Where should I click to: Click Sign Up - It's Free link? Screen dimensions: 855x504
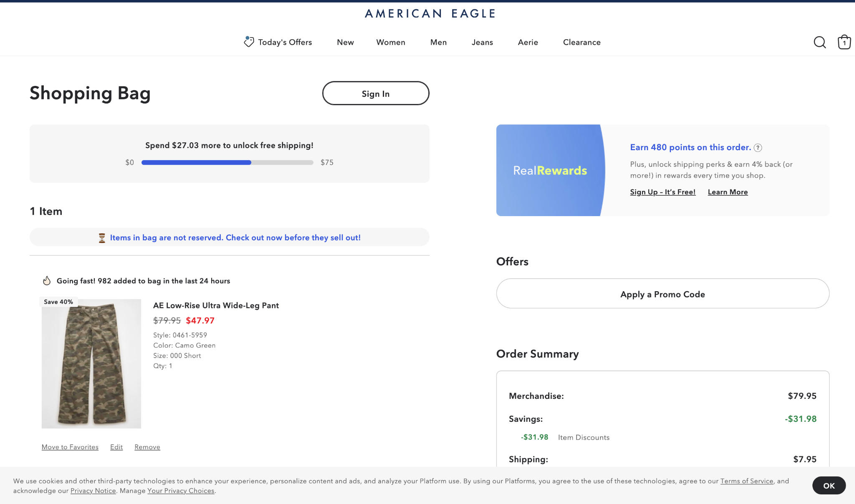663,192
